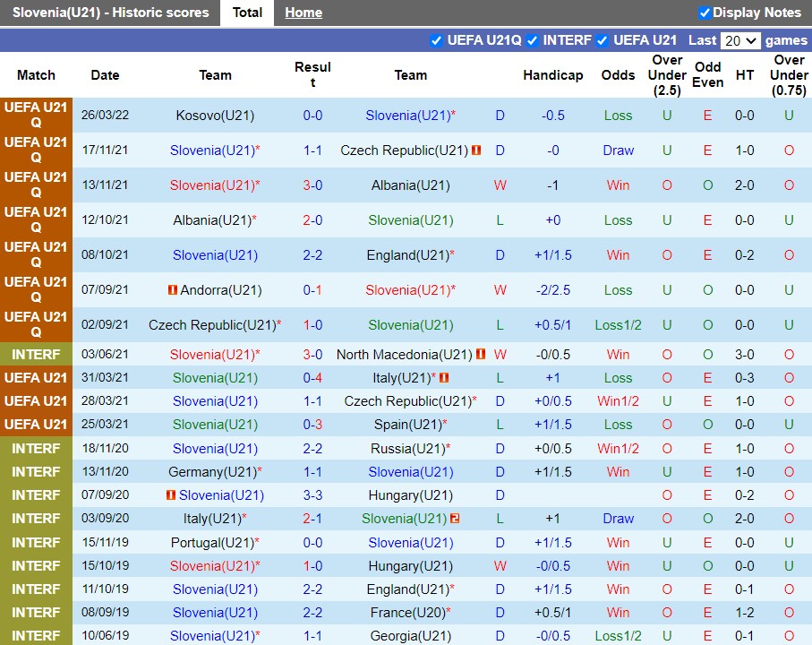Click red card icon beside Czech Republic(U21) on 17/11/21
The height and width of the screenshot is (645, 812).
[x=476, y=150]
